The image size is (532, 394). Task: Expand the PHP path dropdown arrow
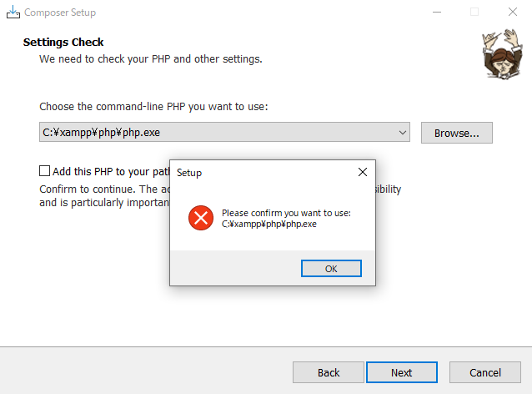403,133
